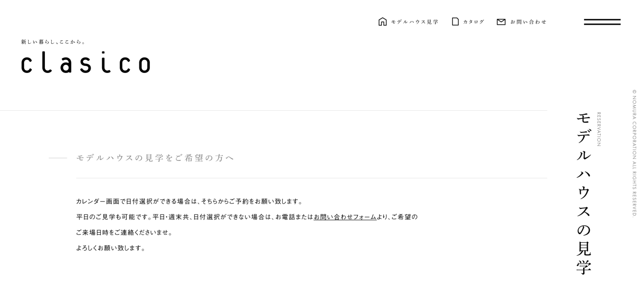
Task: Click the vertical RESERVATION label
Action: pos(599,129)
